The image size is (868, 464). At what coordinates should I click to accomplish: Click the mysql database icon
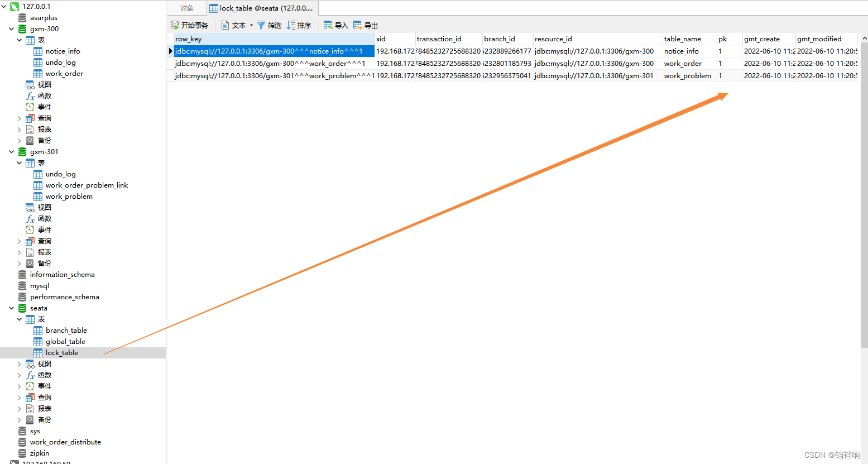pos(22,286)
